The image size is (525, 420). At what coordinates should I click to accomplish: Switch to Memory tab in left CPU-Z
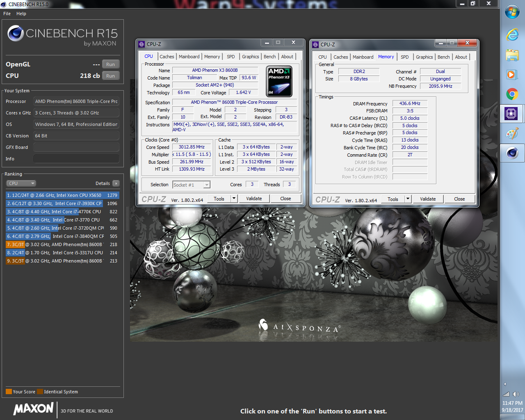coord(212,57)
